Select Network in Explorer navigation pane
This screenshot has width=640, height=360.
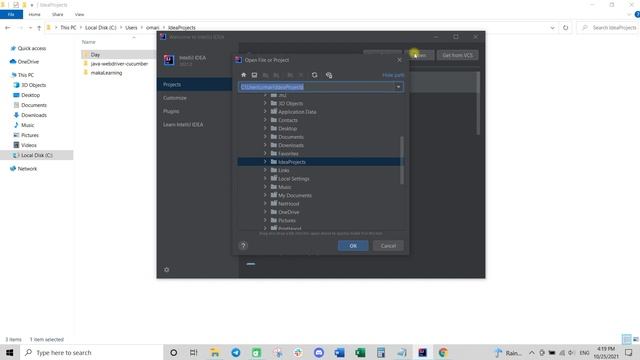(x=27, y=169)
